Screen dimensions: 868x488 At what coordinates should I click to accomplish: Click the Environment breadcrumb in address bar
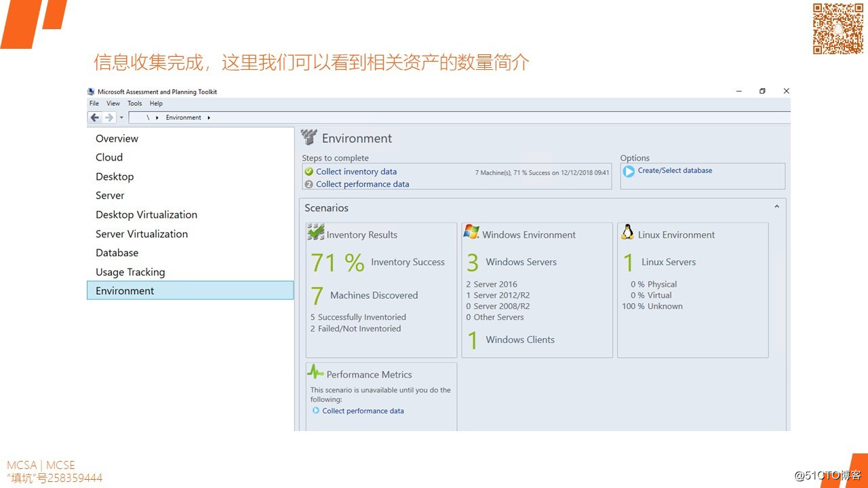coord(184,117)
